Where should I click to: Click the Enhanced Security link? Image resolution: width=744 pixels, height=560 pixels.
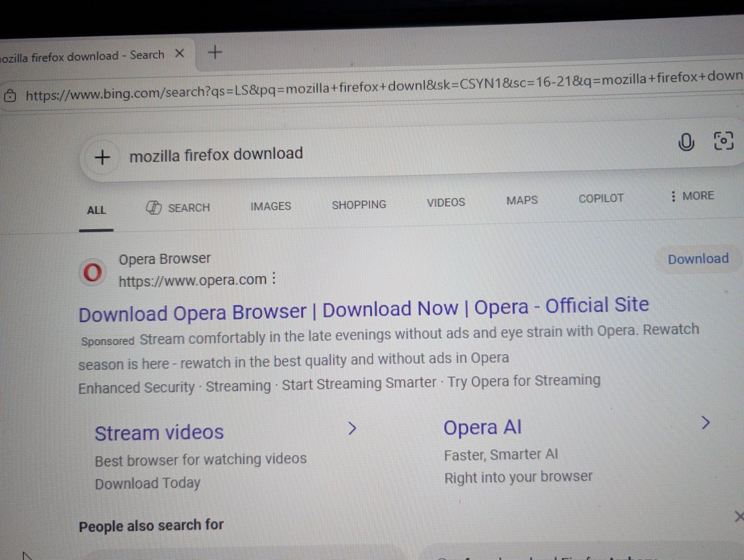coord(136,388)
